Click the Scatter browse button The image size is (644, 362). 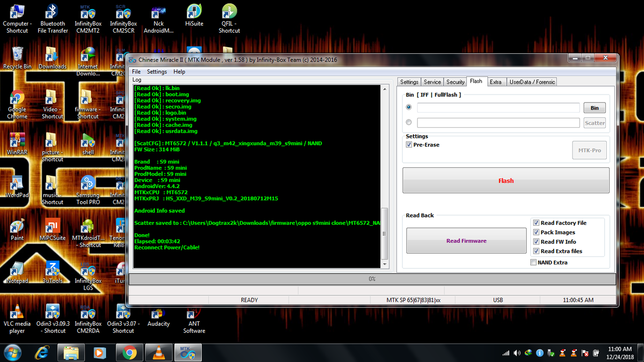pos(595,123)
